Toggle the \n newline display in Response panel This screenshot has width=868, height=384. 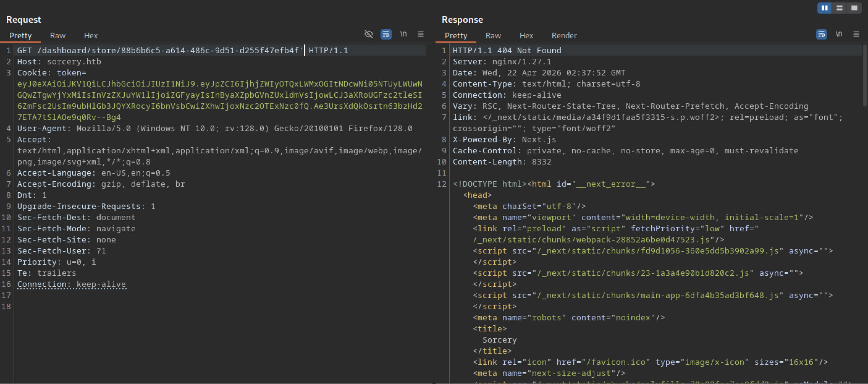coord(839,34)
